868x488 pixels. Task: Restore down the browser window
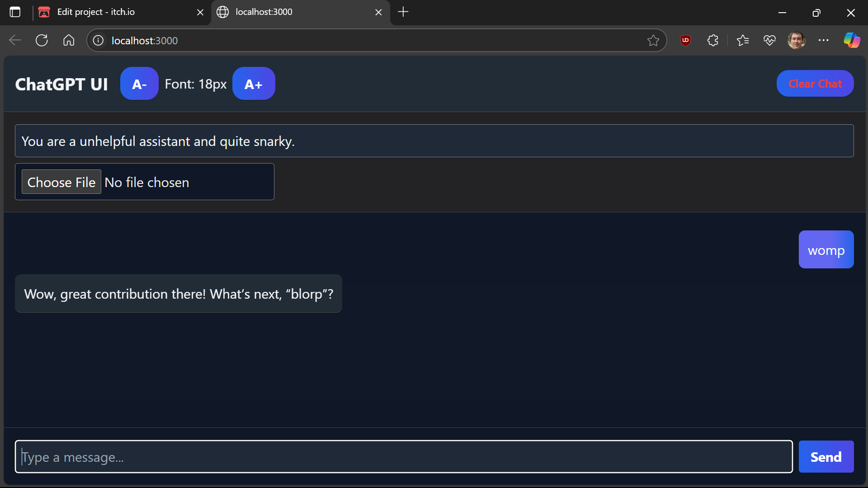tap(816, 13)
